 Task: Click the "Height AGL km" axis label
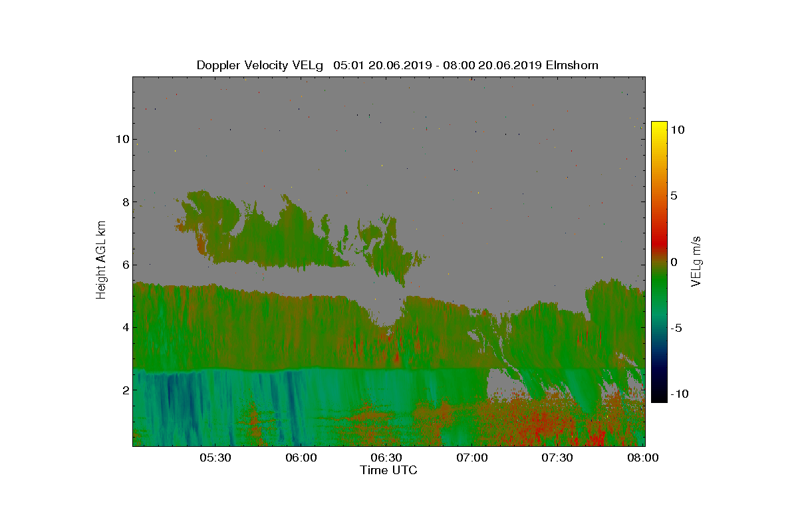click(101, 261)
